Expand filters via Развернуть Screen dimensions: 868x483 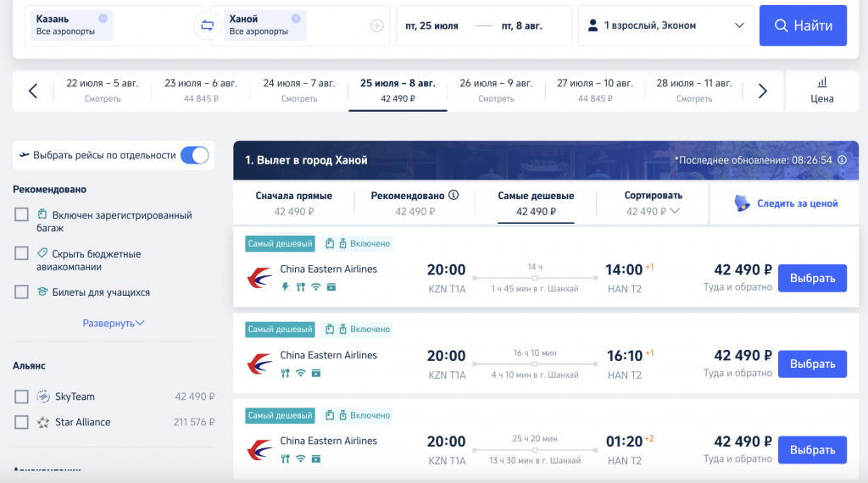click(x=113, y=323)
